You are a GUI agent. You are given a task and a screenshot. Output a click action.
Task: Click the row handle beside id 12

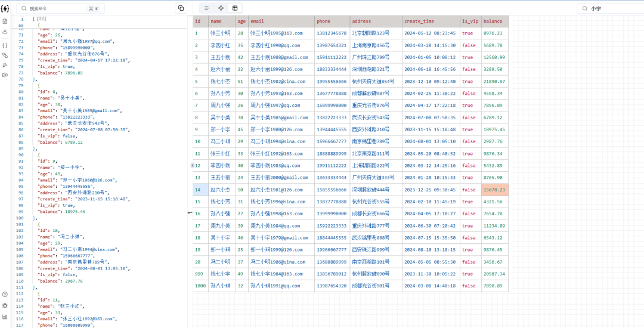point(192,165)
